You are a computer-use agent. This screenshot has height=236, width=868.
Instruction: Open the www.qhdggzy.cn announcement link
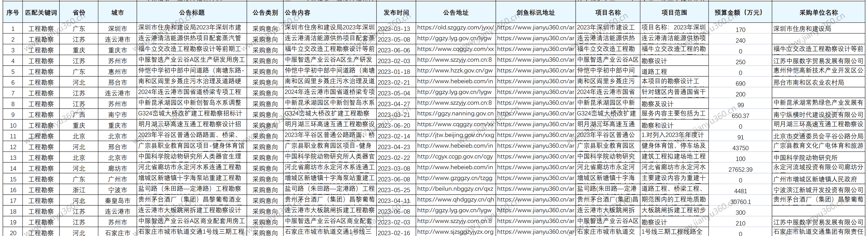pyautogui.click(x=455, y=200)
